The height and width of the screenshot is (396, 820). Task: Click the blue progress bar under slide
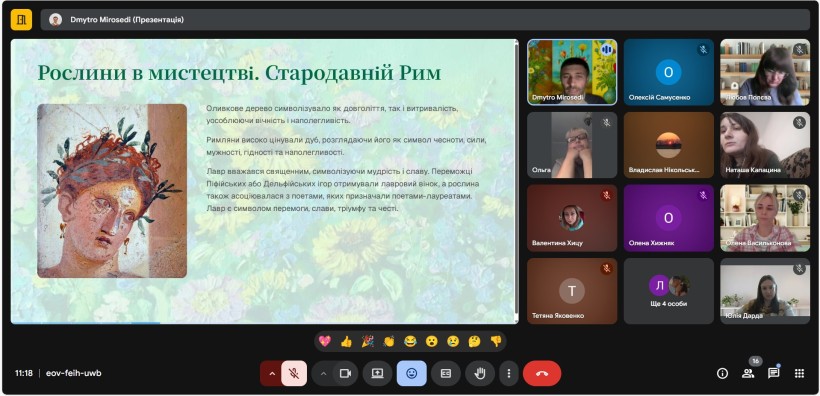[x=85, y=323]
